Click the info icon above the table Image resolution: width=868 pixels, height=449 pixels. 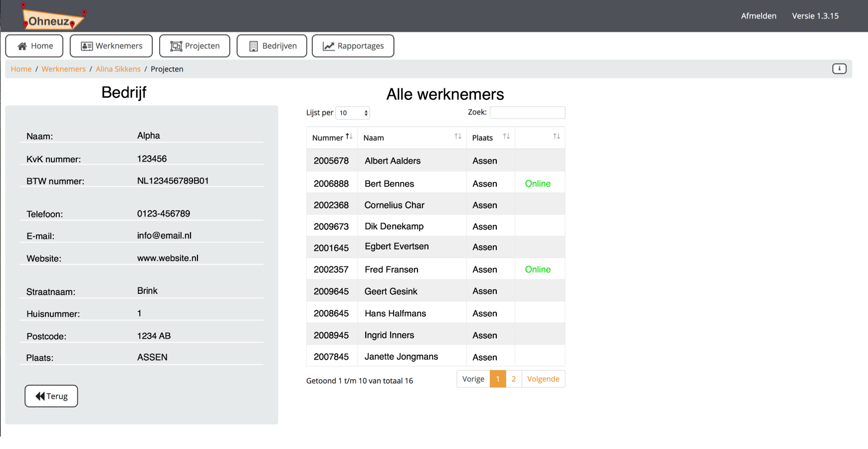pos(840,69)
